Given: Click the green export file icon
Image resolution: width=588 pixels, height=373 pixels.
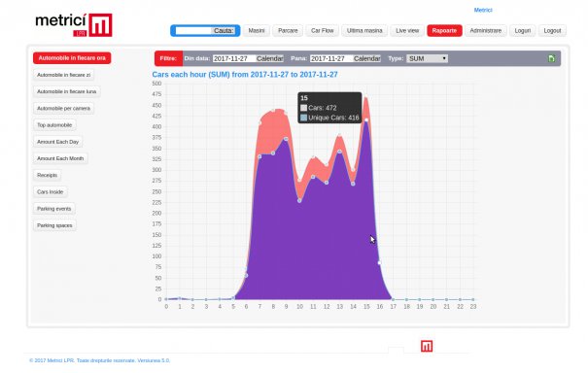Looking at the screenshot, I should click(x=551, y=58).
